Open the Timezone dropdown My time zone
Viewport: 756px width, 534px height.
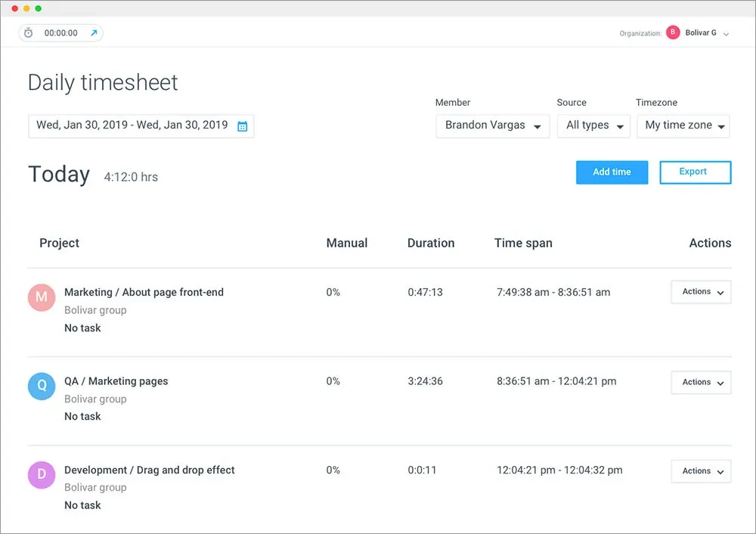[683, 126]
